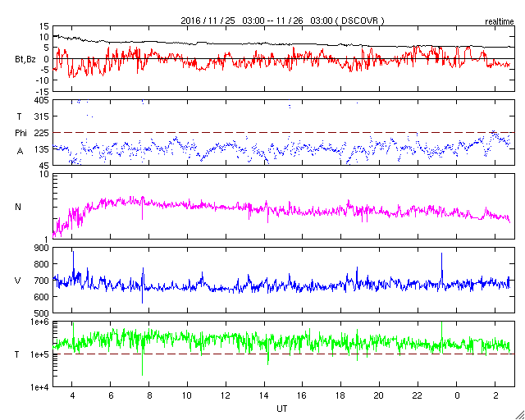Click the '1e+5' tick value in the temperature panel
Screen dimensions: 525x420
click(40, 354)
